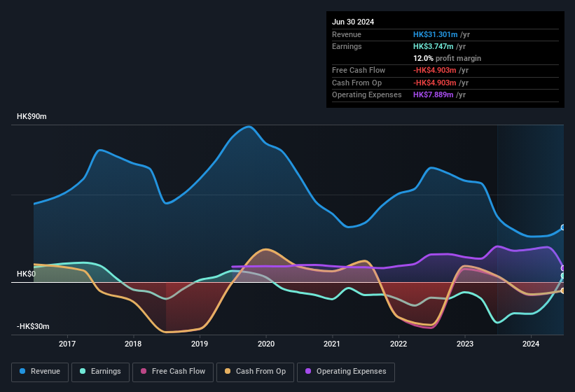Click the 2020 x-axis label
This screenshot has width=575, height=392.
pos(266,344)
